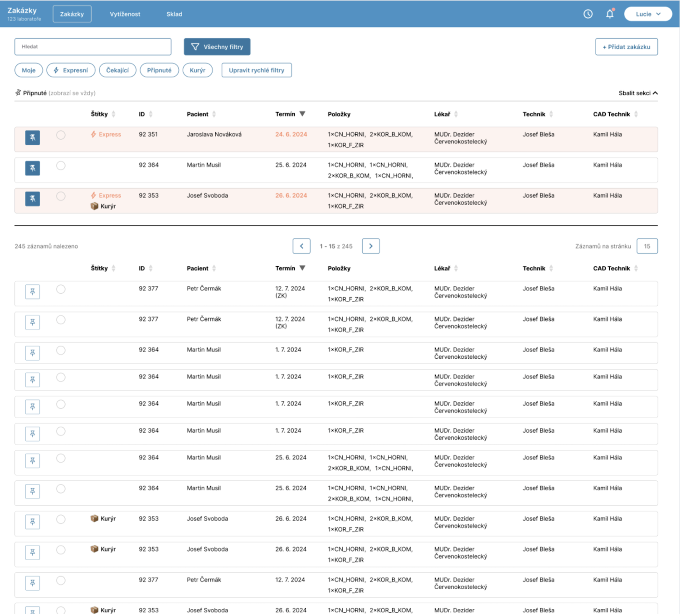Select pinned Martin Musil order radio
Image resolution: width=680 pixels, height=616 pixels.
(61, 166)
